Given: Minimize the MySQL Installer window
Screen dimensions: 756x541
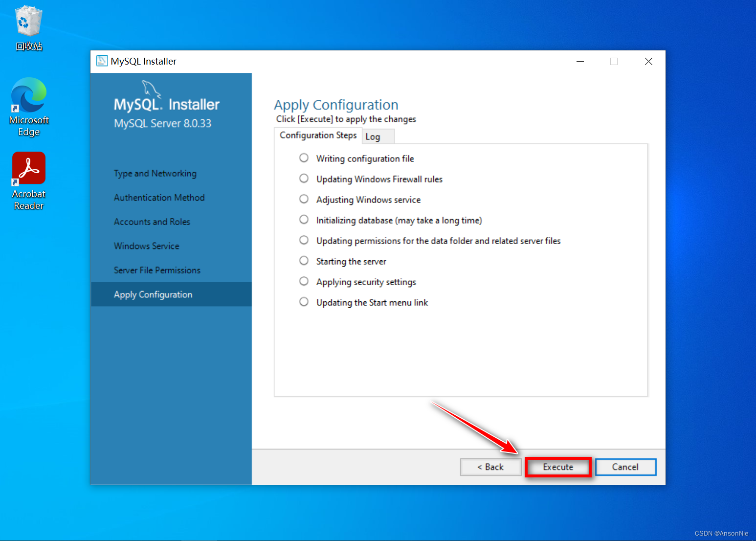Looking at the screenshot, I should 580,62.
